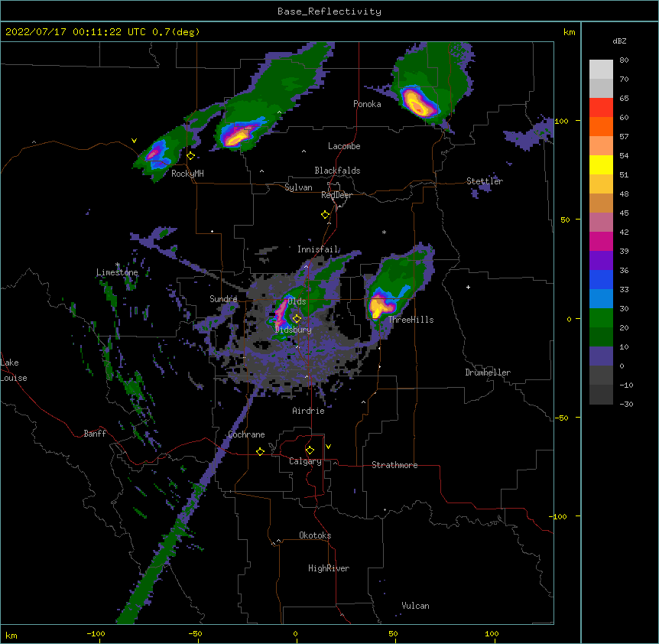This screenshot has height=644, width=659.
Task: Click the Sundre label
Action: (223, 299)
